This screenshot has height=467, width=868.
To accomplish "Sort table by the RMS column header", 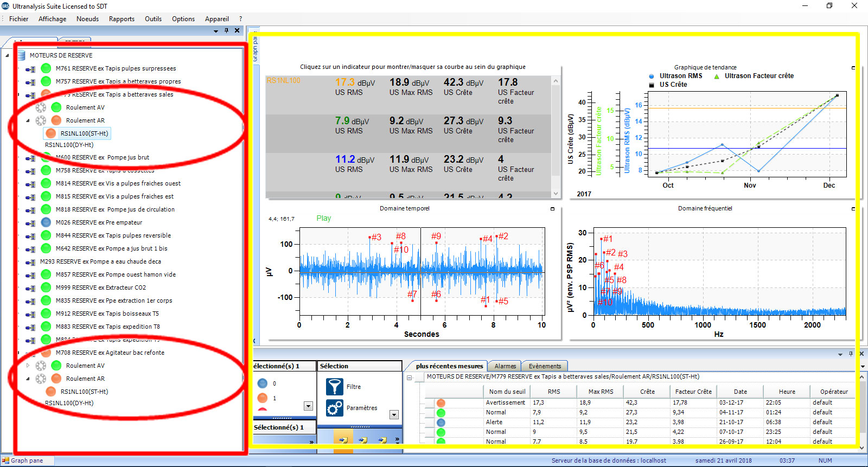I will [x=553, y=392].
